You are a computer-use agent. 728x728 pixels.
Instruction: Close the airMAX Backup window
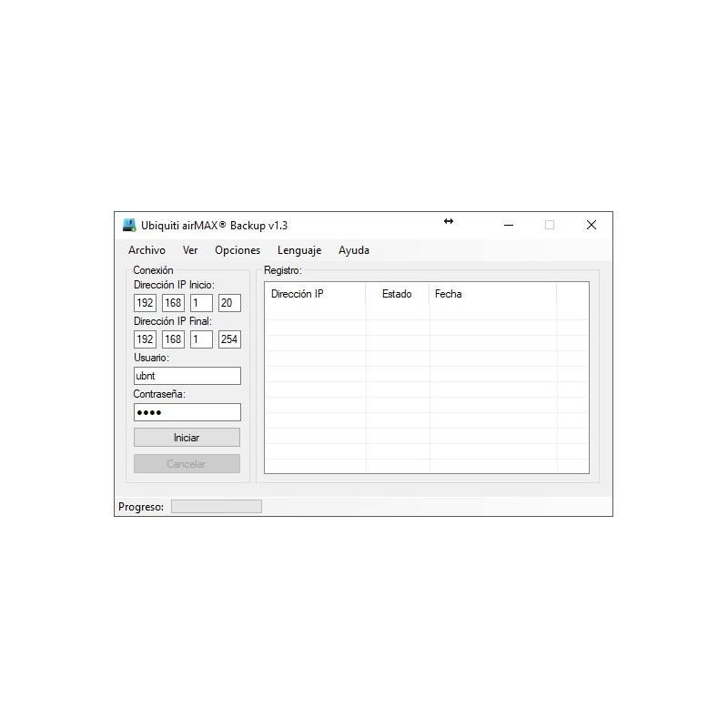pos(591,225)
